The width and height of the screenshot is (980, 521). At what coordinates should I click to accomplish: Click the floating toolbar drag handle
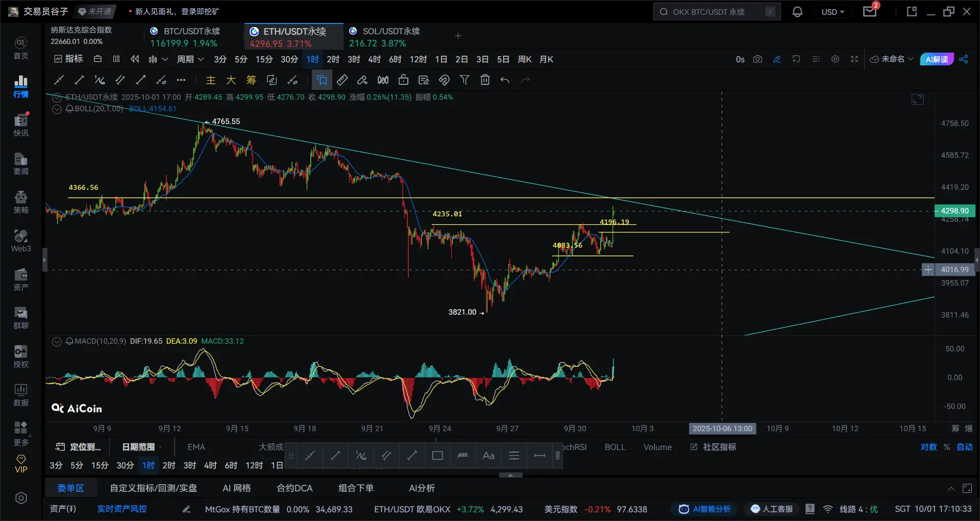[291, 456]
